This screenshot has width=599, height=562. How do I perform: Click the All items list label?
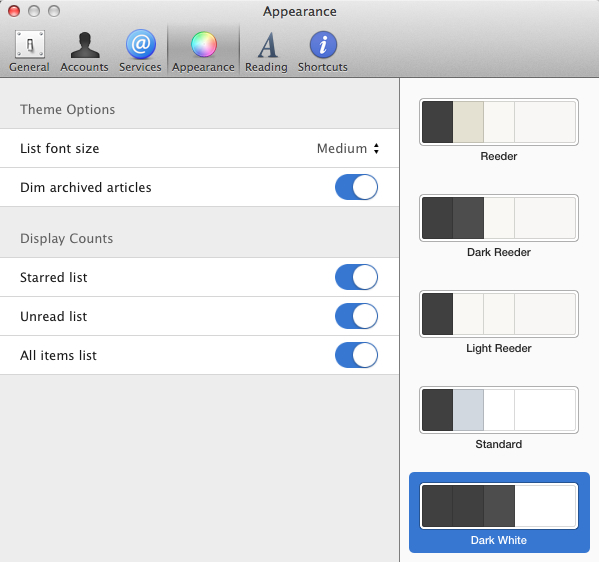(x=58, y=355)
